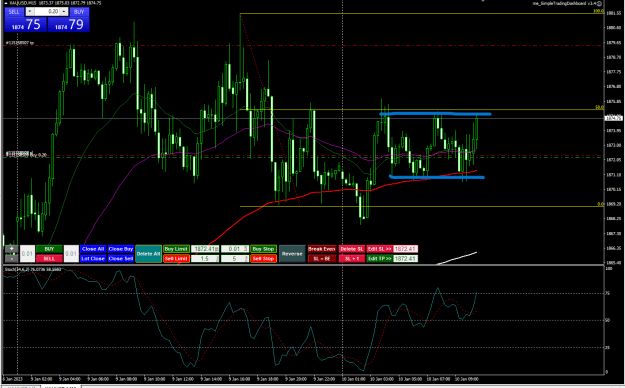Click the Close Buy button
This screenshot has width=625, height=388.
(121, 249)
